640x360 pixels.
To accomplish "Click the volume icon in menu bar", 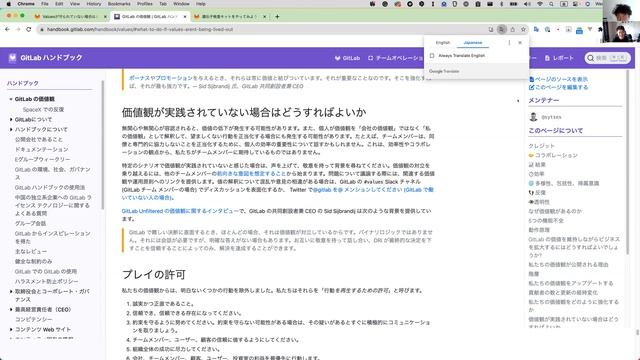I will [527, 4].
